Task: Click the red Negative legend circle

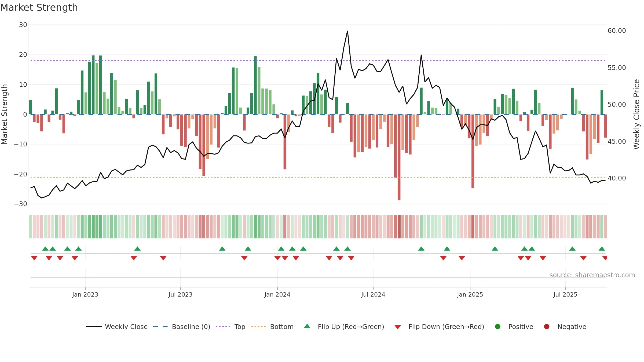Action: pos(547,327)
